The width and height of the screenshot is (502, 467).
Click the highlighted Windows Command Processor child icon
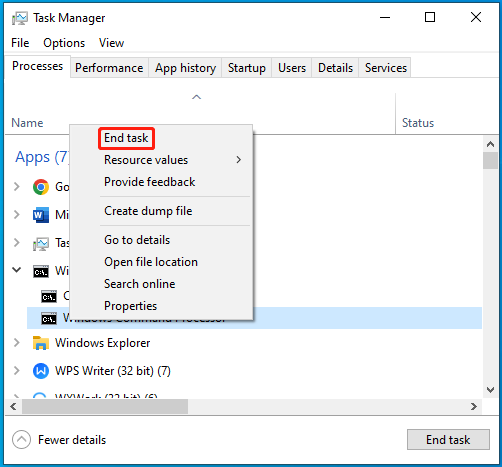49,319
